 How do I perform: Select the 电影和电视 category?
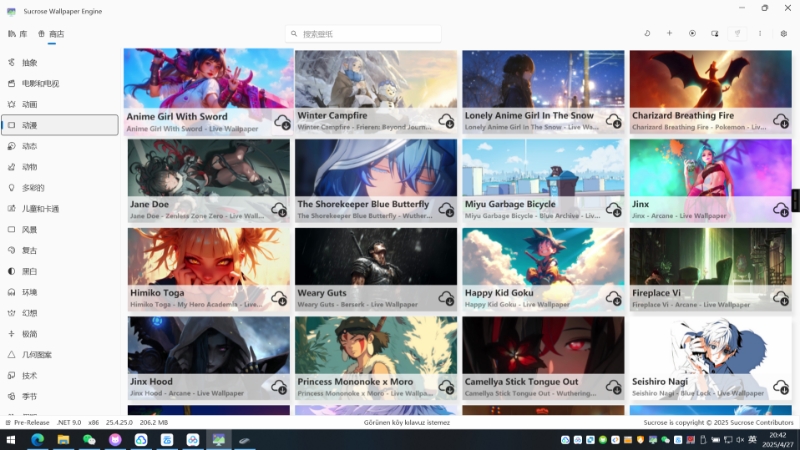(60, 84)
